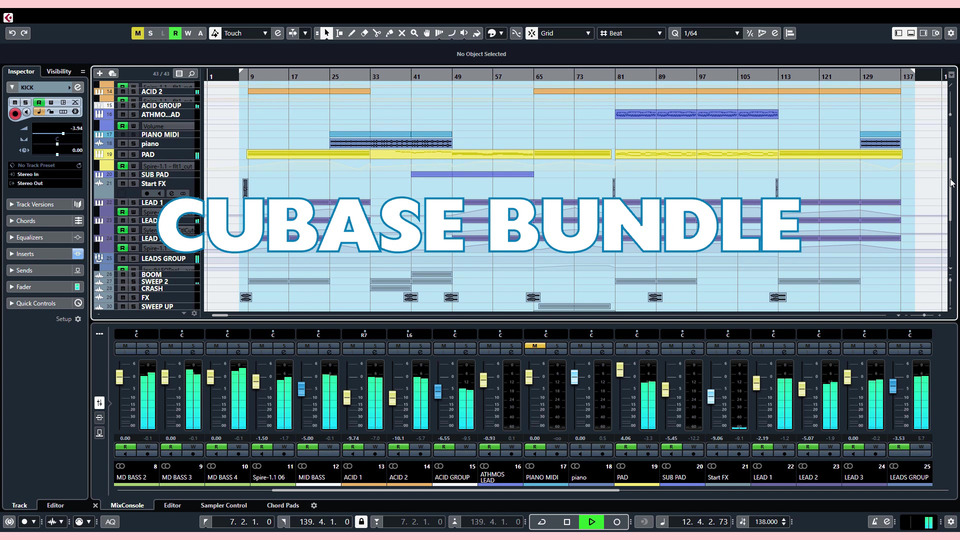
Task: Click the Stop transport button
Action: point(567,522)
